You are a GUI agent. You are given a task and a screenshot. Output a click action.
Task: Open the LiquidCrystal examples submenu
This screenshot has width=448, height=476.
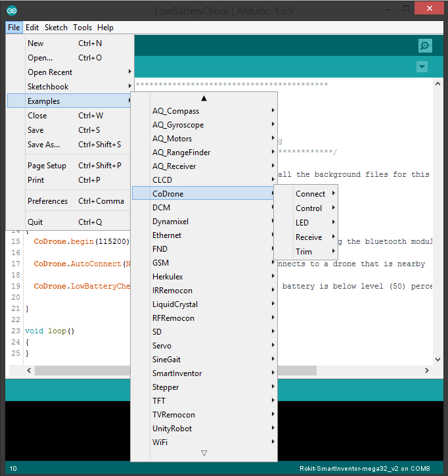(204, 304)
